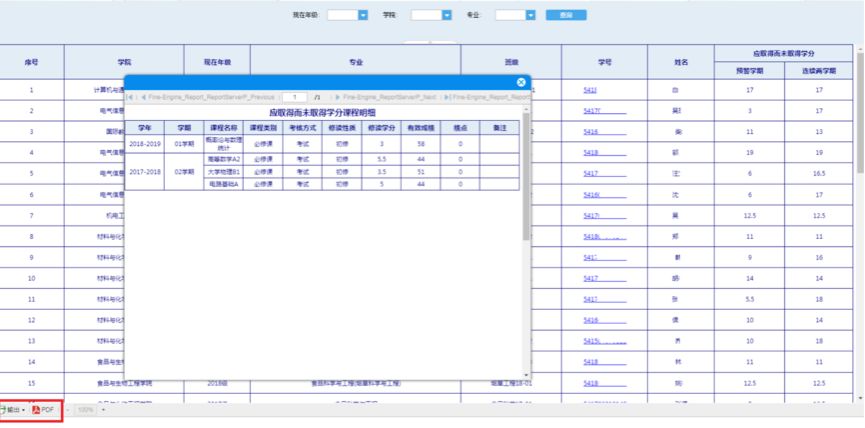
Task: Click the 序号 column header
Action: tap(31, 62)
